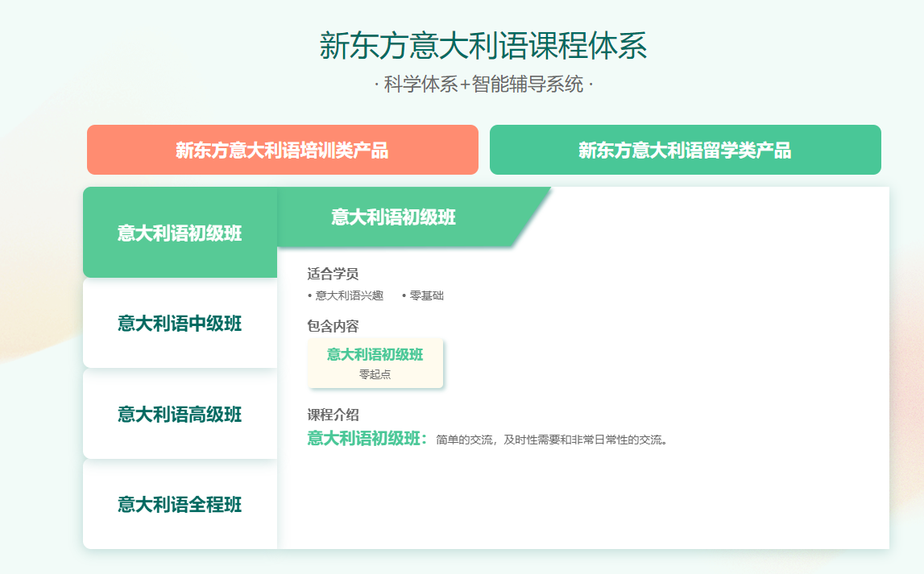Click the page title 新东方意大利语课程体系

point(483,46)
